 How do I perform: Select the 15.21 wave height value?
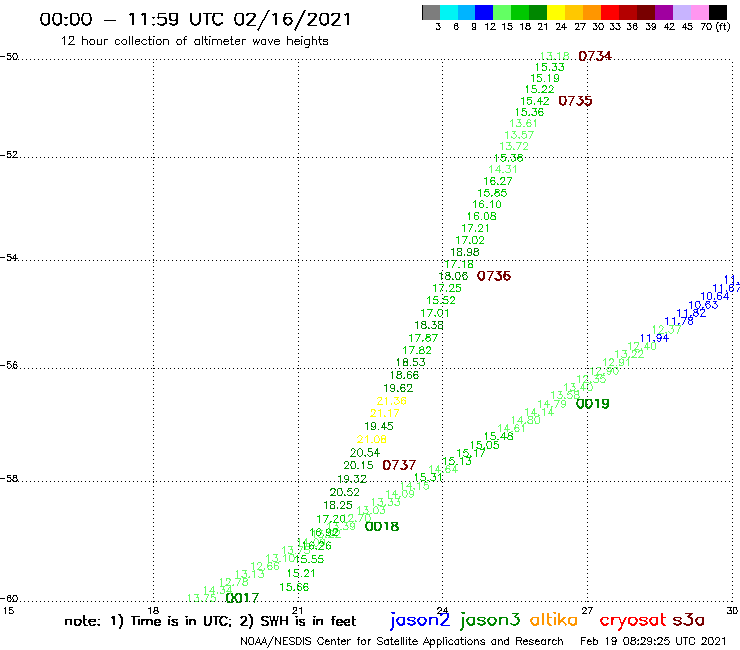tap(301, 574)
